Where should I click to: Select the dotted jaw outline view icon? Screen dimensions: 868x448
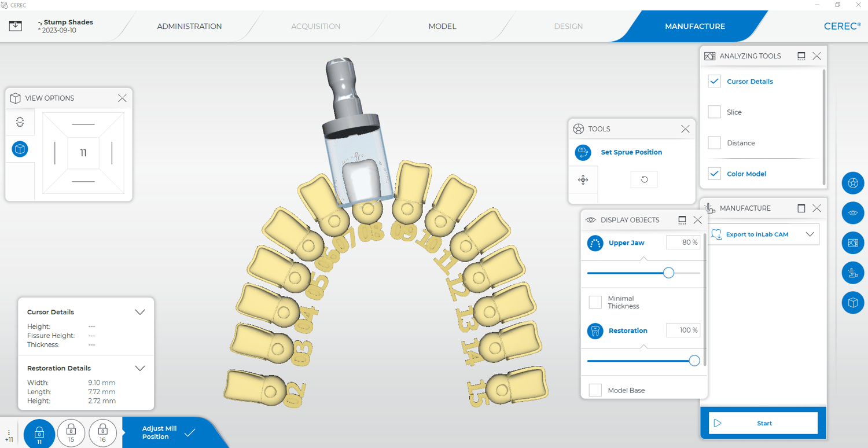[x=20, y=122]
